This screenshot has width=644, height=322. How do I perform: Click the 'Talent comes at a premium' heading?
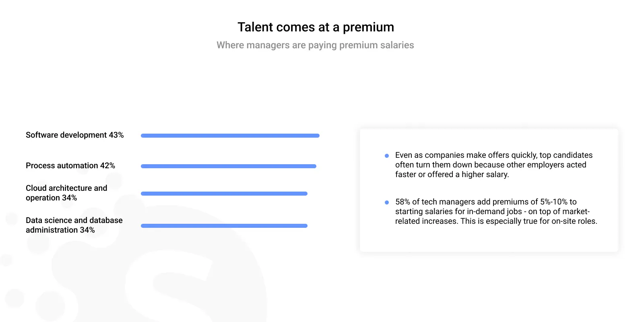tap(316, 27)
